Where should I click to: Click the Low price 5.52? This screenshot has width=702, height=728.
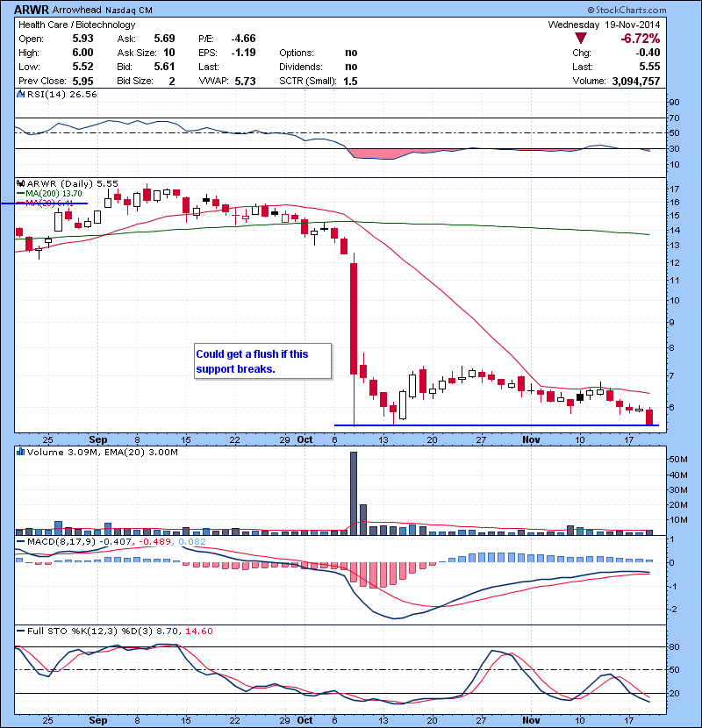[x=82, y=67]
